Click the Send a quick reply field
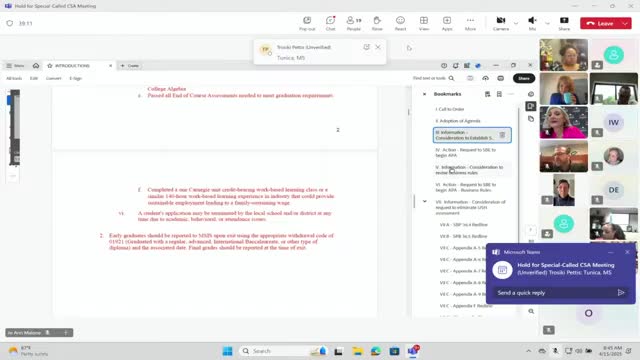This screenshot has height=360, width=640. (x=555, y=292)
